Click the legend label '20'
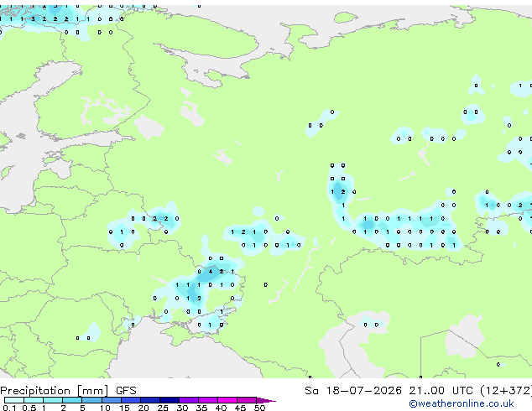Image resolution: width=532 pixels, height=411 pixels. [143, 408]
